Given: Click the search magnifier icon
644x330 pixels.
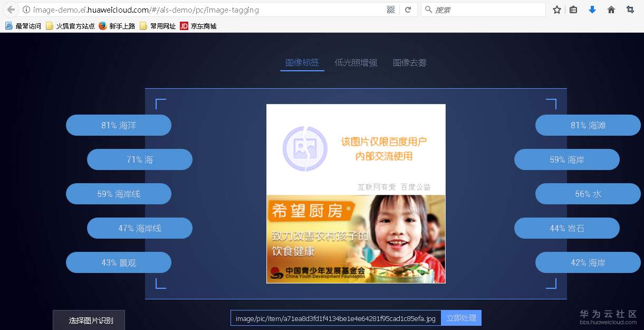Looking at the screenshot, I should tap(428, 10).
